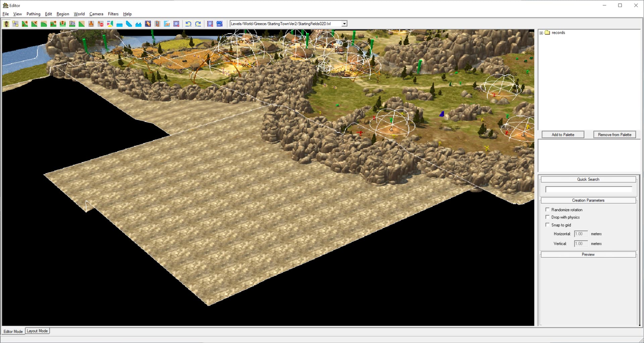Enable the Randomize rotation checkbox
The width and height of the screenshot is (644, 343).
(x=547, y=209)
